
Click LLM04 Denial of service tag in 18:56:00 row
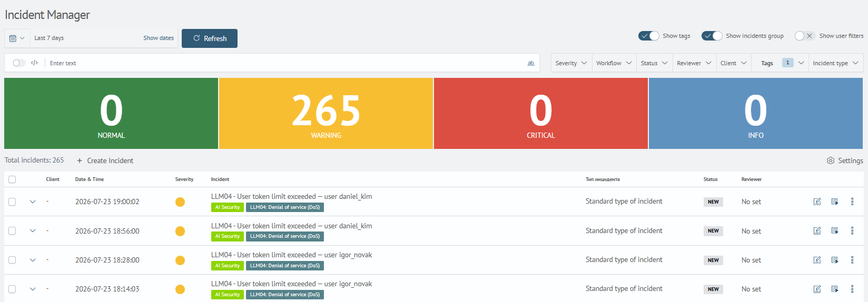(x=285, y=236)
